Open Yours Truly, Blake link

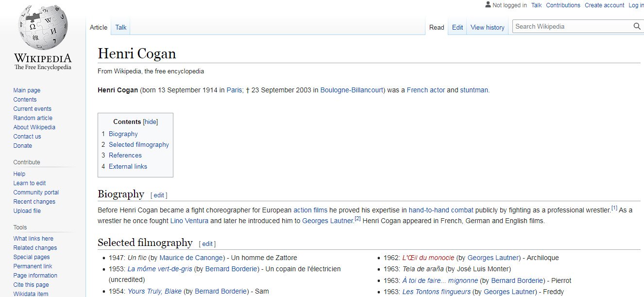pos(154,292)
